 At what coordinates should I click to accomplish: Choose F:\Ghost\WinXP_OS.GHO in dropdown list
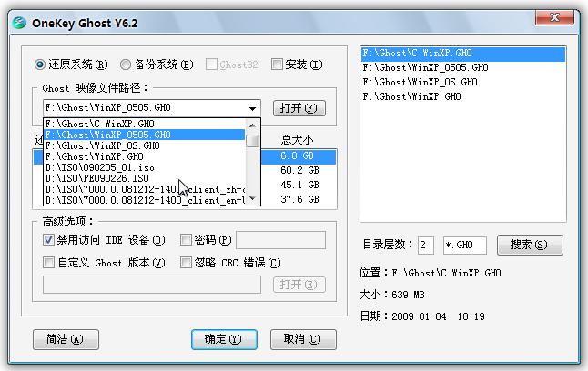[145, 145]
